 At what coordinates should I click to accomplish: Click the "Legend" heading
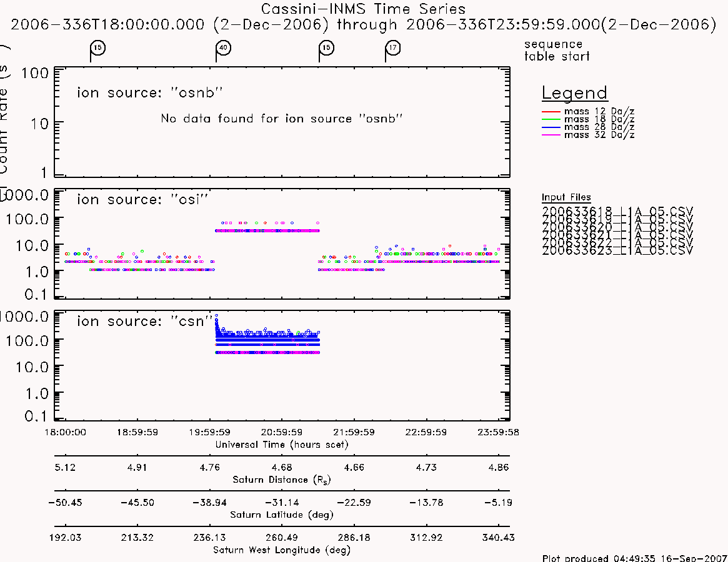tap(574, 93)
